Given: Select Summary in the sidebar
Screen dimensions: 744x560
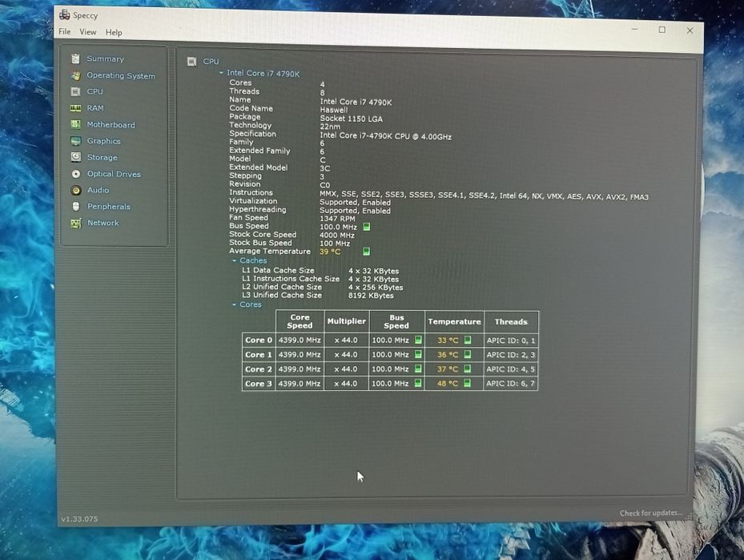Looking at the screenshot, I should point(106,58).
